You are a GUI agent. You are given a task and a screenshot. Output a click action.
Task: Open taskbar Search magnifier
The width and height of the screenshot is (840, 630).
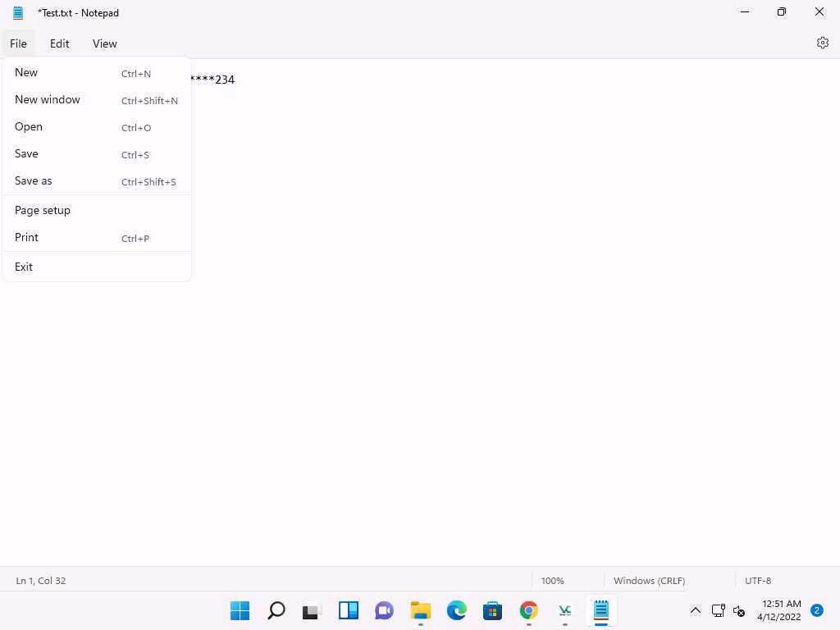[276, 610]
